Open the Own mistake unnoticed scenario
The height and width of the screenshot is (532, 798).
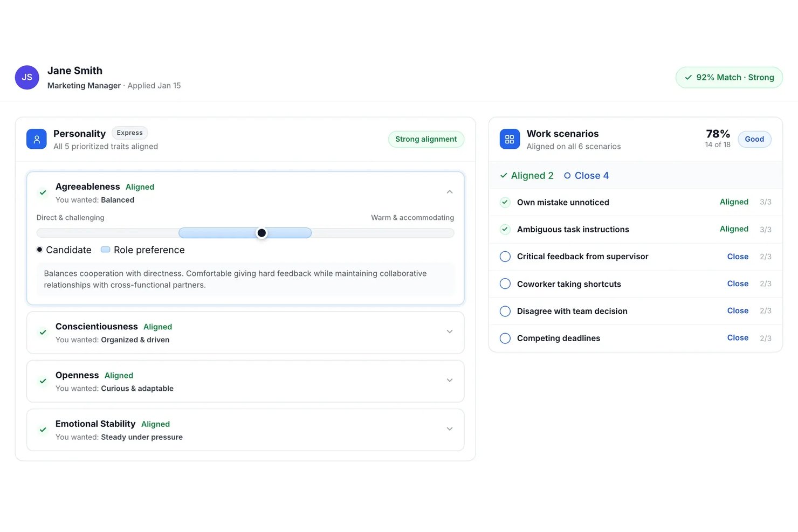coord(635,202)
